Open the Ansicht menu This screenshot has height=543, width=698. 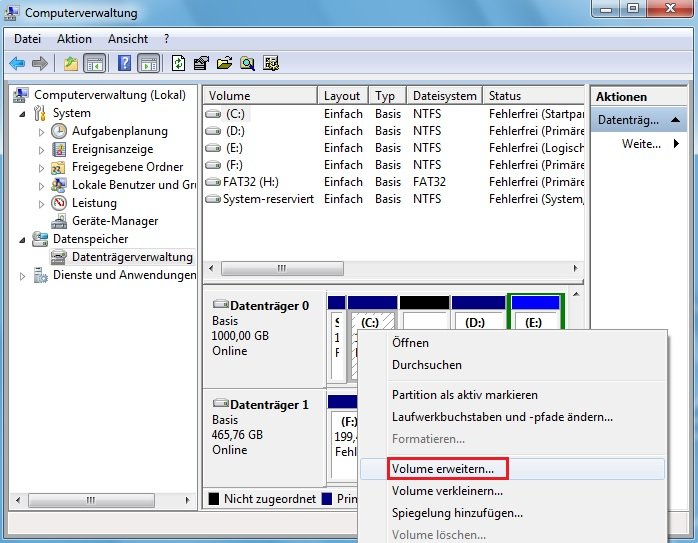128,39
